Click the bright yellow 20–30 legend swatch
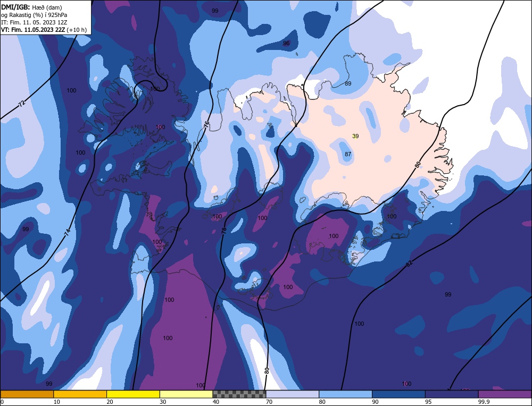The image size is (532, 406). [133, 394]
